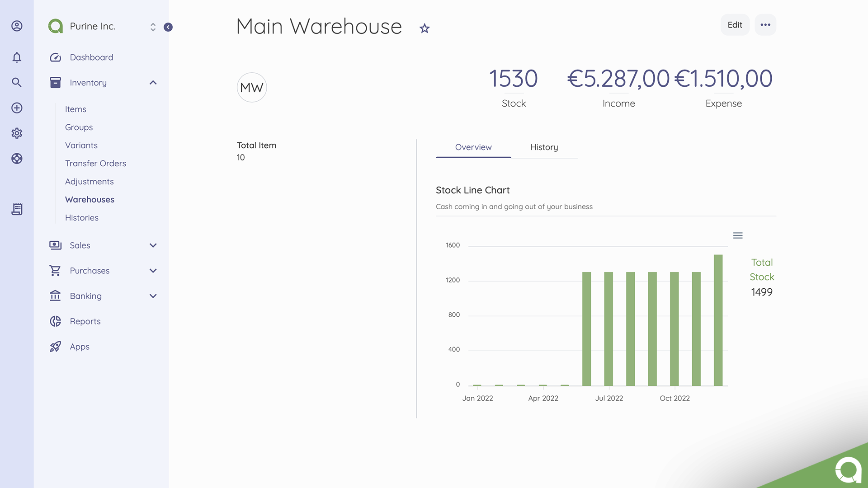This screenshot has height=488, width=868.
Task: Collapse the sidebar with arrow button
Action: click(x=168, y=27)
